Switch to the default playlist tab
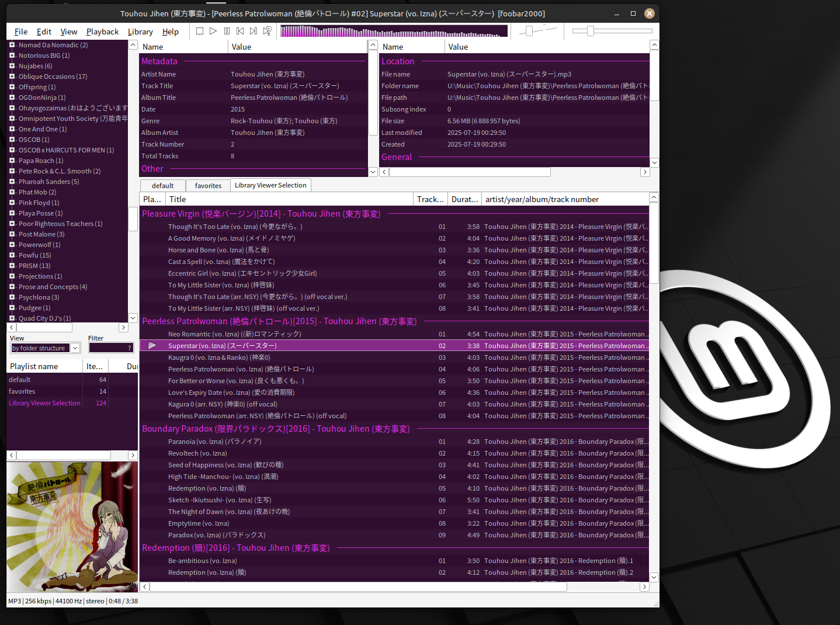Viewport: 840px width, 625px height. (x=162, y=186)
